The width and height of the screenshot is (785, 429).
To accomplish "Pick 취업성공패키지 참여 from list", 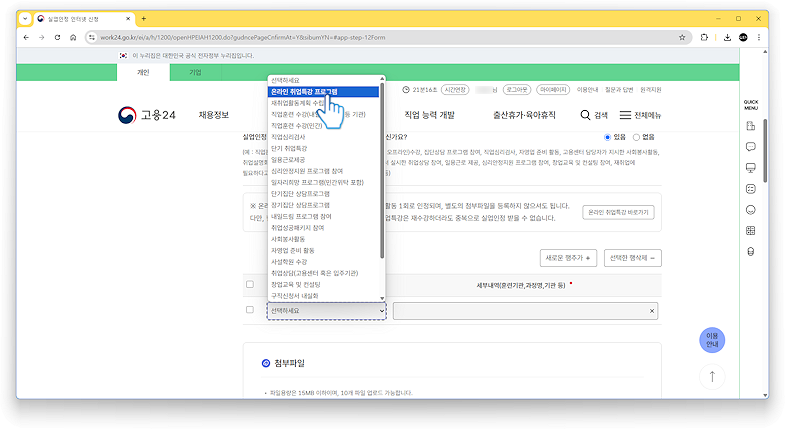I will pos(323,228).
